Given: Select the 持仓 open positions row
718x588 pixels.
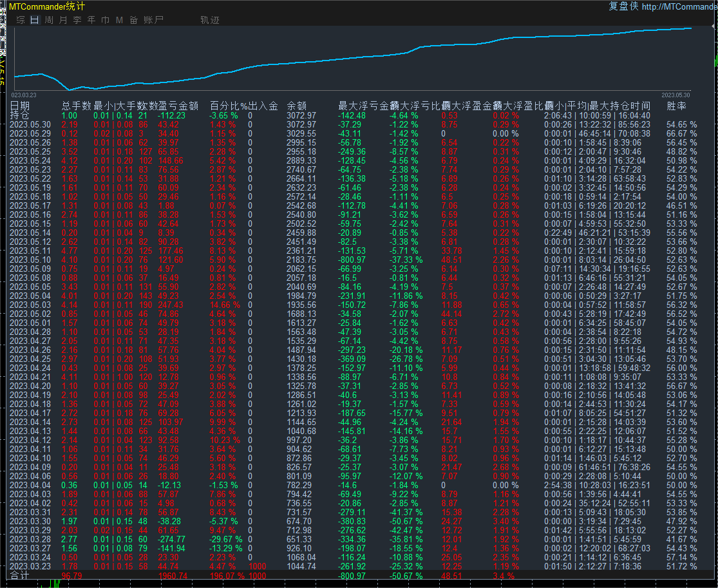Looking at the screenshot, I should point(20,115).
